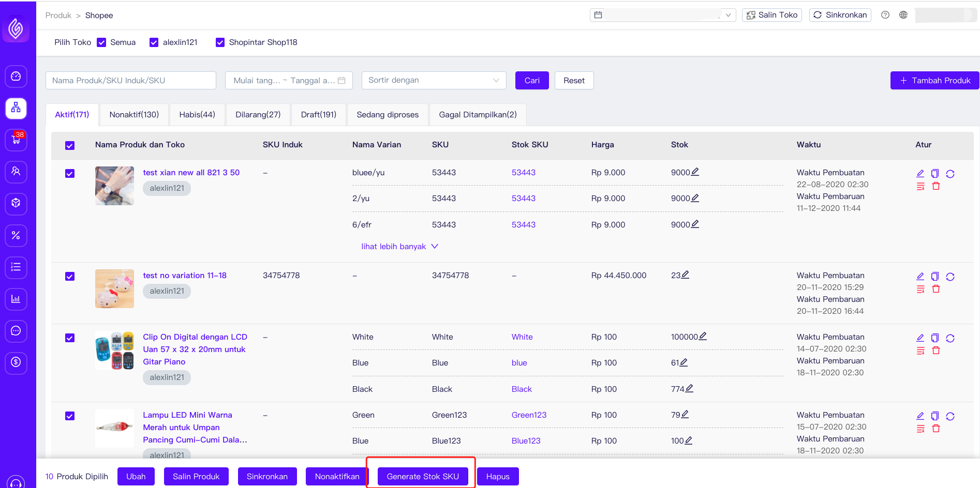The width and height of the screenshot is (980, 488).
Task: Open the finance dollar icon in sidebar
Action: (16, 363)
